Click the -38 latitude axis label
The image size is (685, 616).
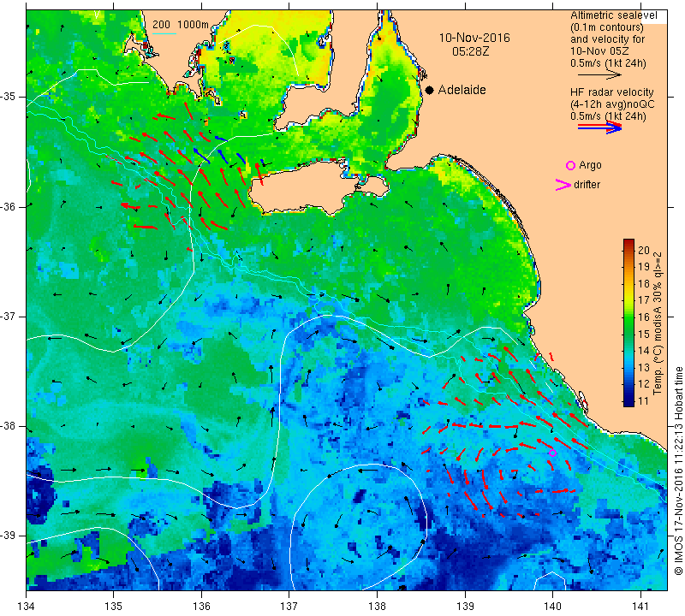point(9,426)
